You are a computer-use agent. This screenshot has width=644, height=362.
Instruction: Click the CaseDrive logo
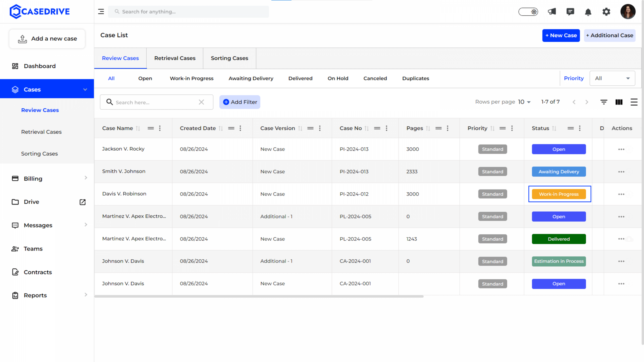tap(40, 11)
